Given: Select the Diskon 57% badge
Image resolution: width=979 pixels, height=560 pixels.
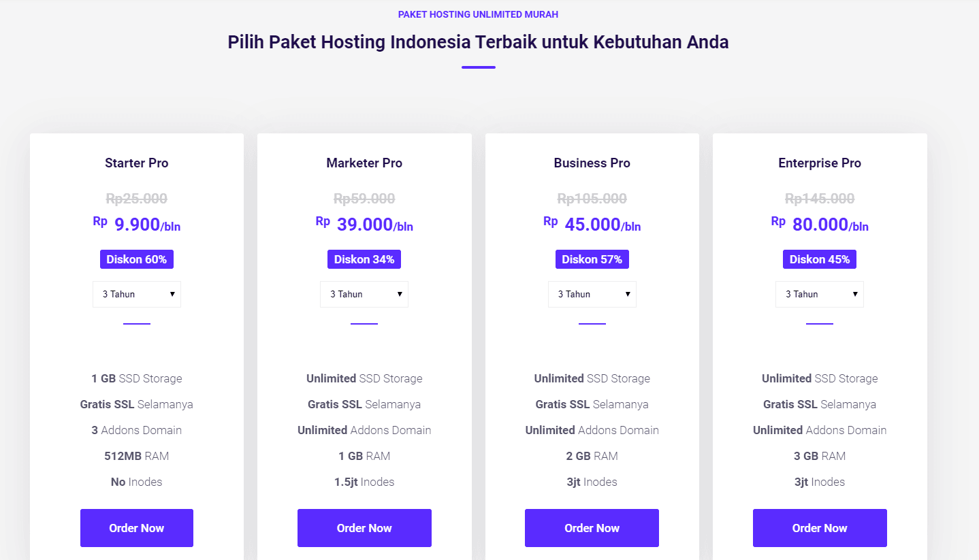Looking at the screenshot, I should point(592,259).
